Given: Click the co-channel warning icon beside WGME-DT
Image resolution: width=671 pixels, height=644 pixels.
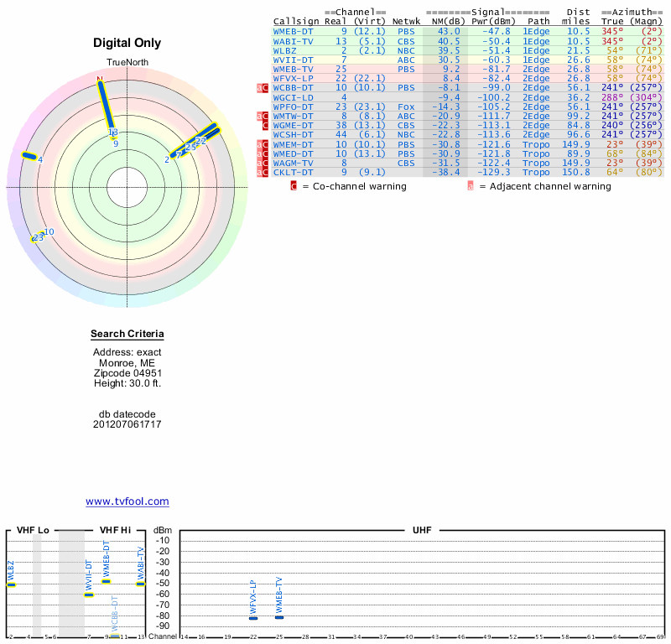Looking at the screenshot, I should (265, 125).
